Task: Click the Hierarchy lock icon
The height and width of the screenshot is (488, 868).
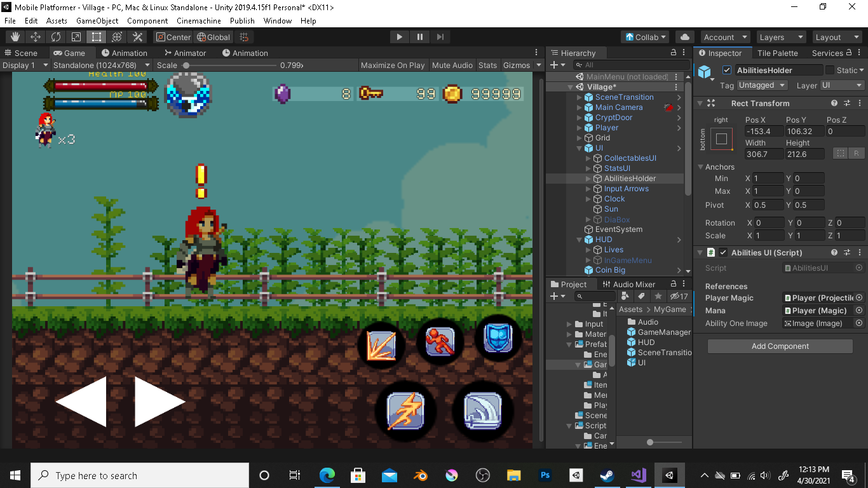Action: point(674,53)
